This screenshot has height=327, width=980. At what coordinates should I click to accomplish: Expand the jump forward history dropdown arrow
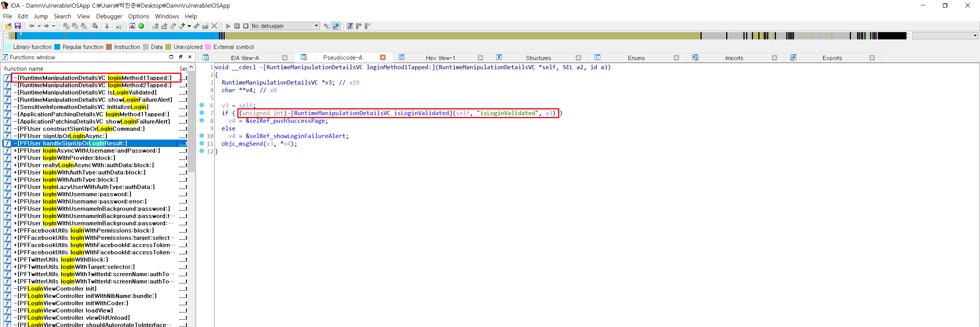pos(54,26)
